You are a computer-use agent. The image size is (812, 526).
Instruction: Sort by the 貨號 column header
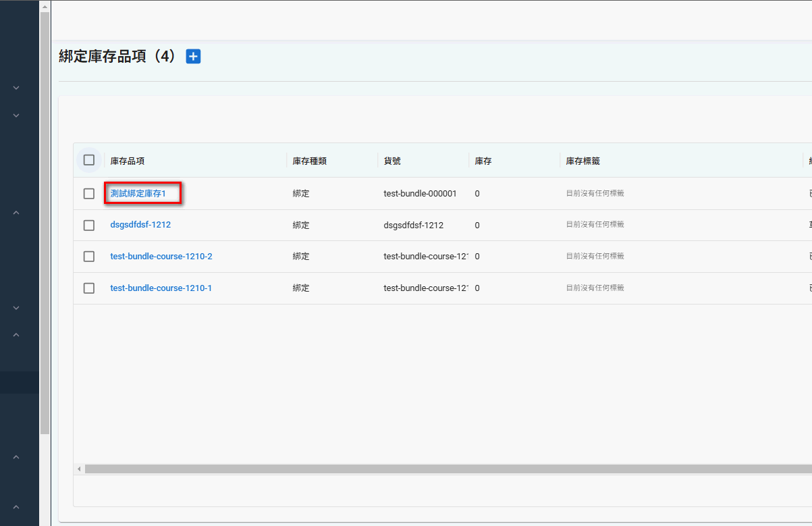[392, 161]
